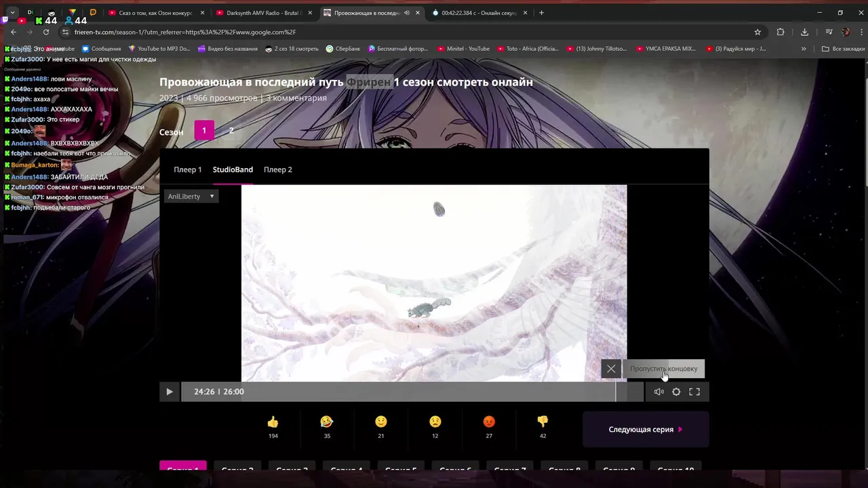Click the video frame to toggle playback

click(434, 283)
